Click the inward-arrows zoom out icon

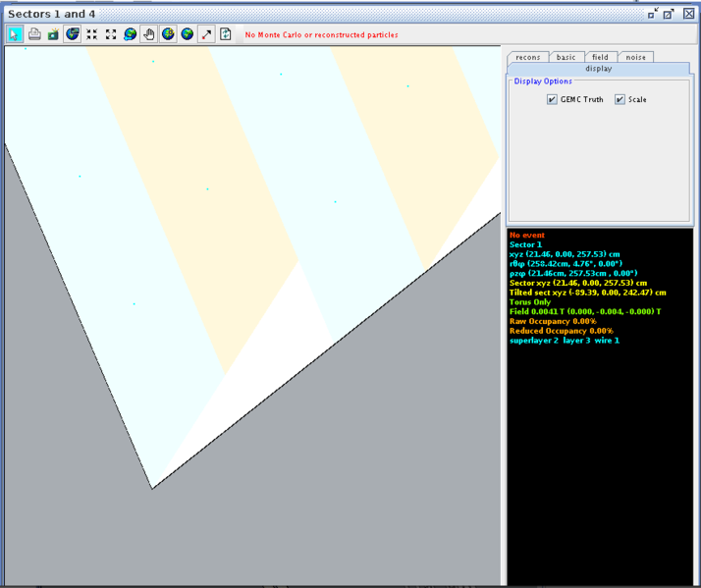tap(91, 34)
